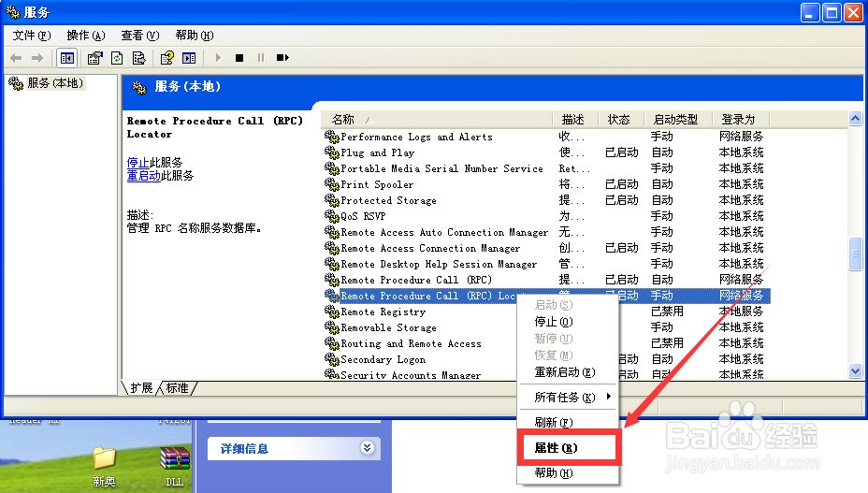Select Remote Access Auto Connection Manager row

[x=546, y=232]
